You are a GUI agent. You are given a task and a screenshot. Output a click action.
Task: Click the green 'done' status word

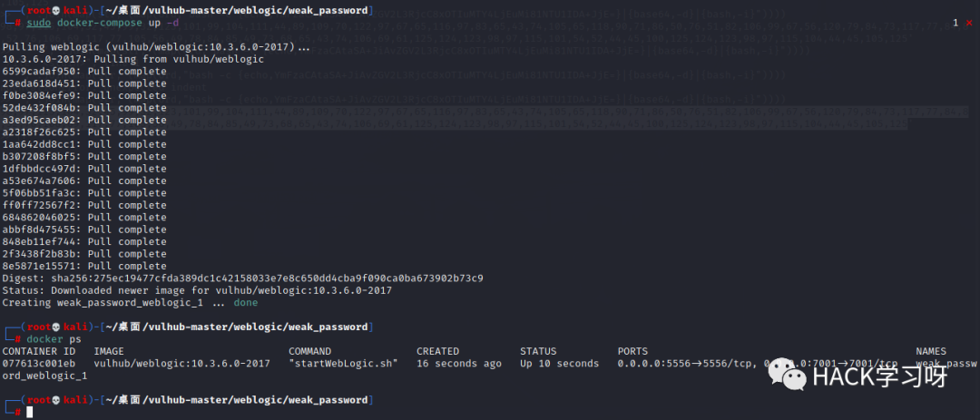click(246, 303)
